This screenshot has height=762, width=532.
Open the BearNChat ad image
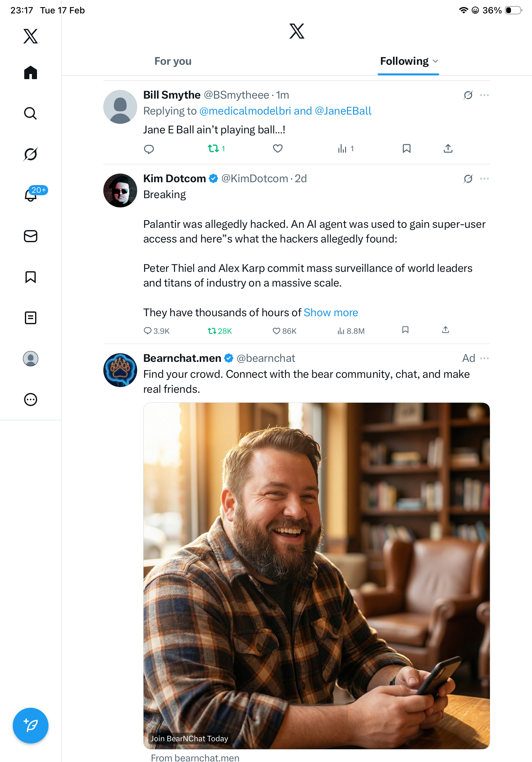316,575
